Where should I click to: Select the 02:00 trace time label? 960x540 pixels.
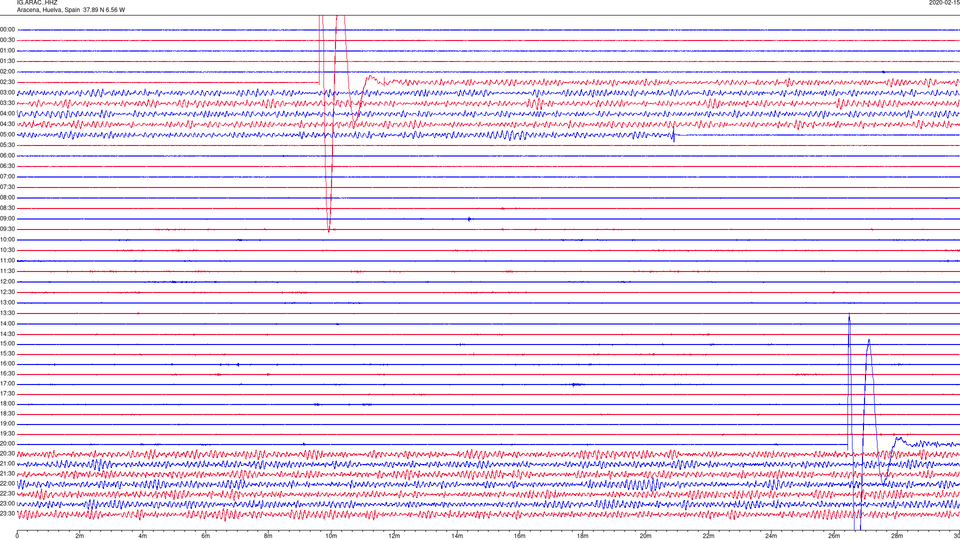tap(7, 72)
